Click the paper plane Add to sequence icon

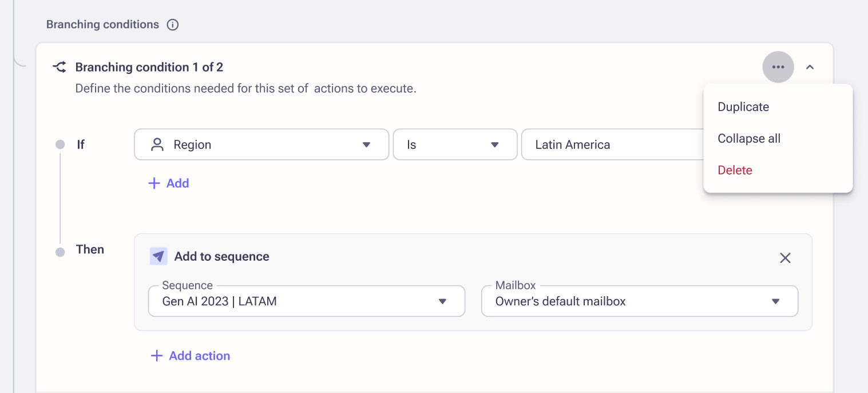(158, 256)
